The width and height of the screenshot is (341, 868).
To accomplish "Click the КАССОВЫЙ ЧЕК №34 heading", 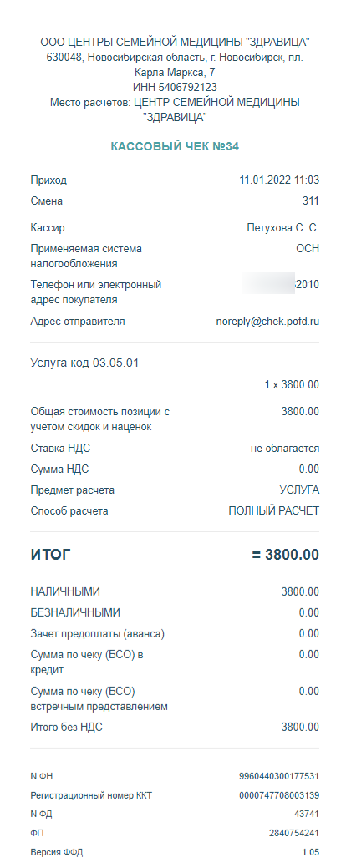I will (175, 147).
